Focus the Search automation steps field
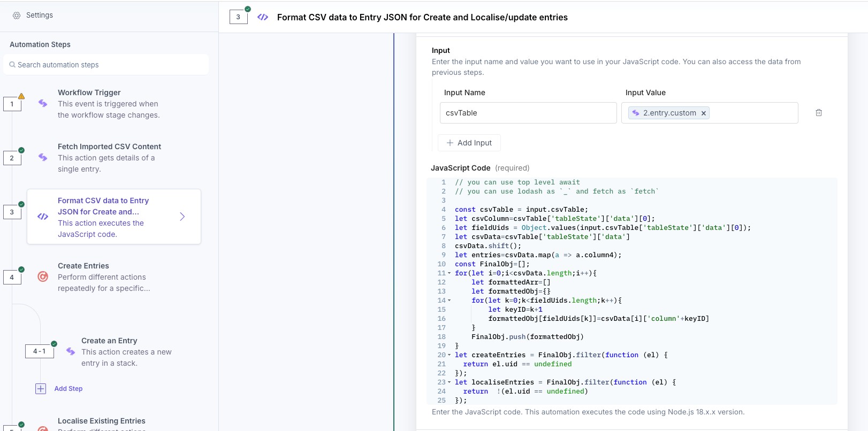The height and width of the screenshot is (431, 868). [x=106, y=65]
